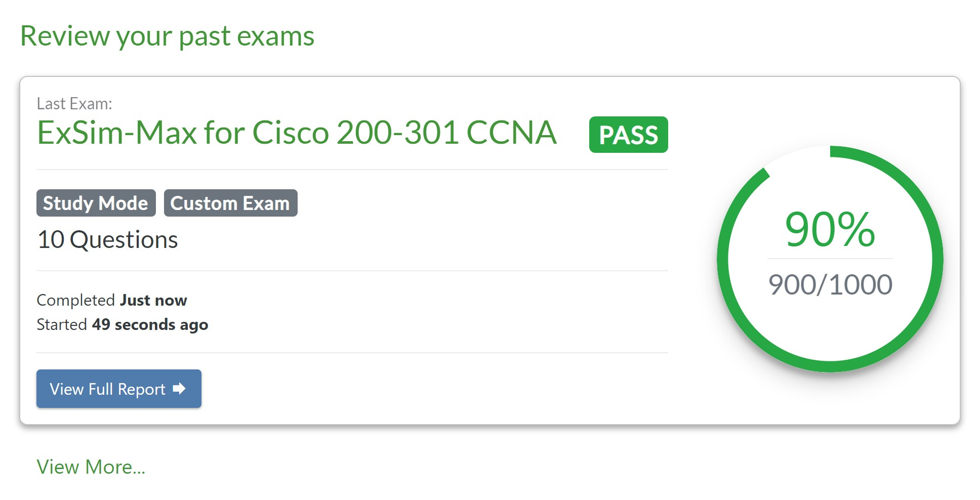Click the 90% score percentage

point(830,230)
